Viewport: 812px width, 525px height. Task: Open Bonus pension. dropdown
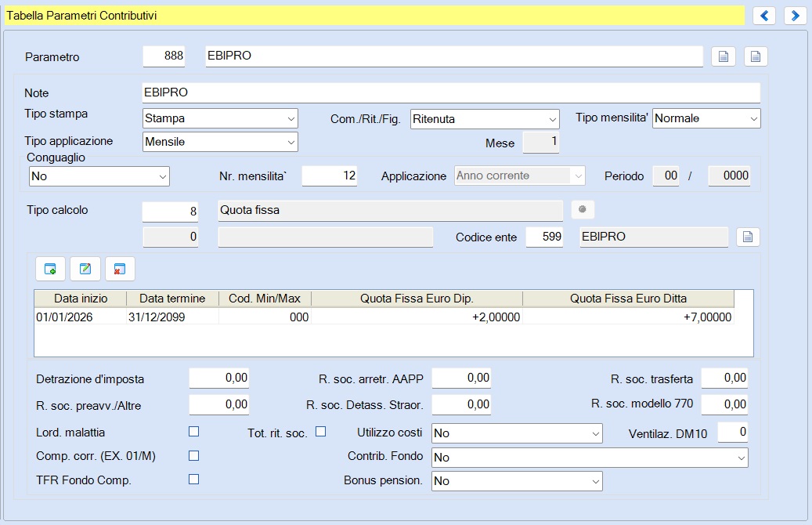(517, 481)
